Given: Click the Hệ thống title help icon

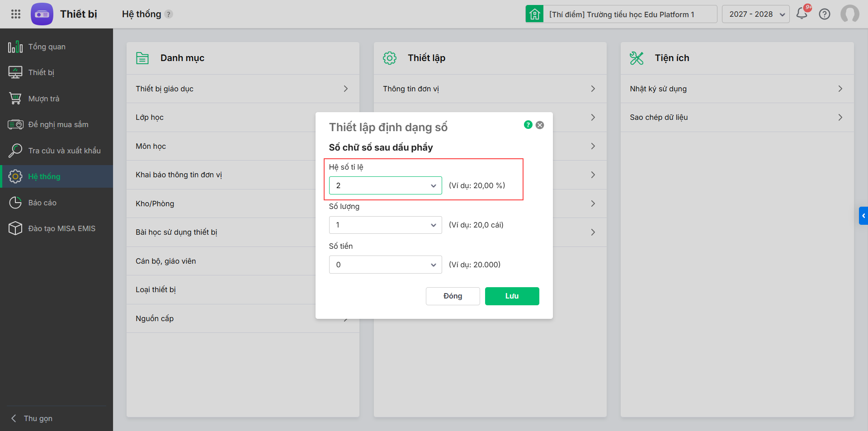Looking at the screenshot, I should 169,14.
